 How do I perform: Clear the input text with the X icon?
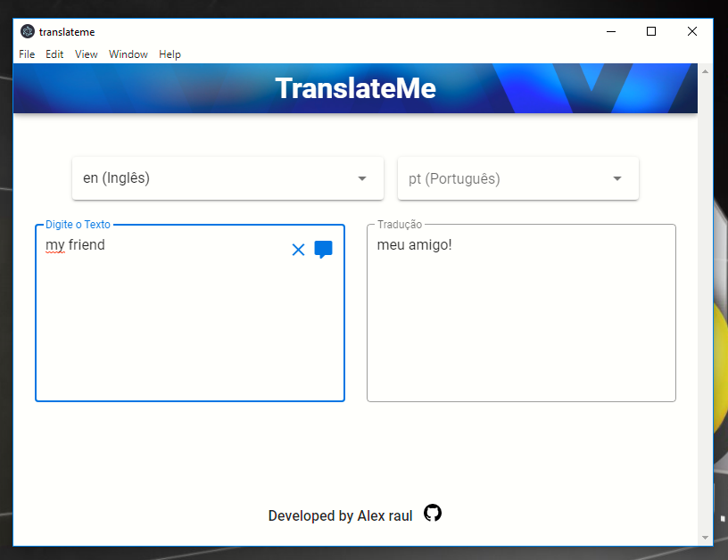tap(298, 250)
